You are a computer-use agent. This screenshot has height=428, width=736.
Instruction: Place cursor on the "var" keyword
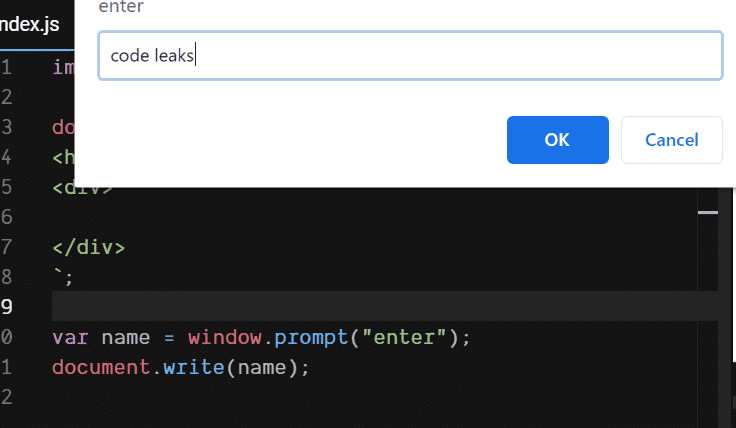tap(70, 337)
